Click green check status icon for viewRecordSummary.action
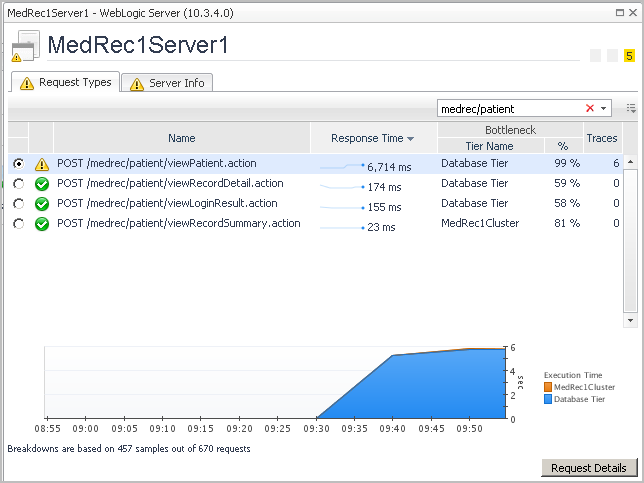The width and height of the screenshot is (644, 483). 41,224
